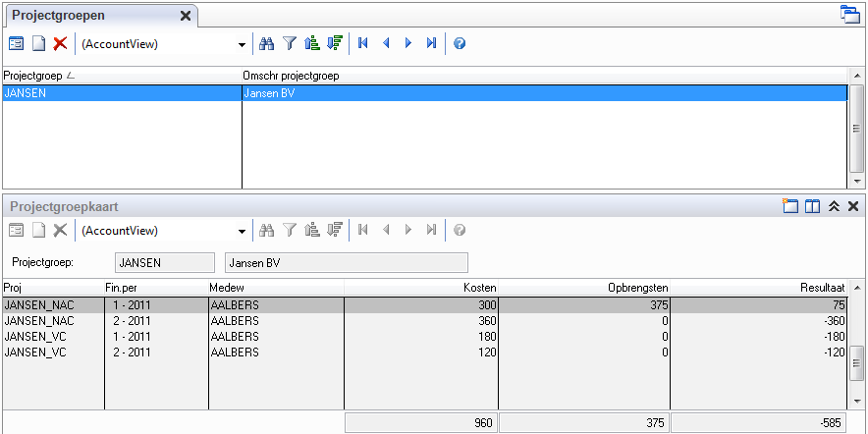Open the Projectgroepkaart view dropdown (AccountView)

(242, 232)
